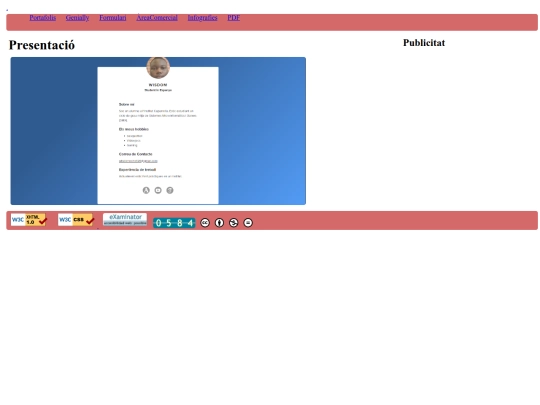Open the Portafolis navigation link
This screenshot has width=540, height=405.
click(43, 18)
